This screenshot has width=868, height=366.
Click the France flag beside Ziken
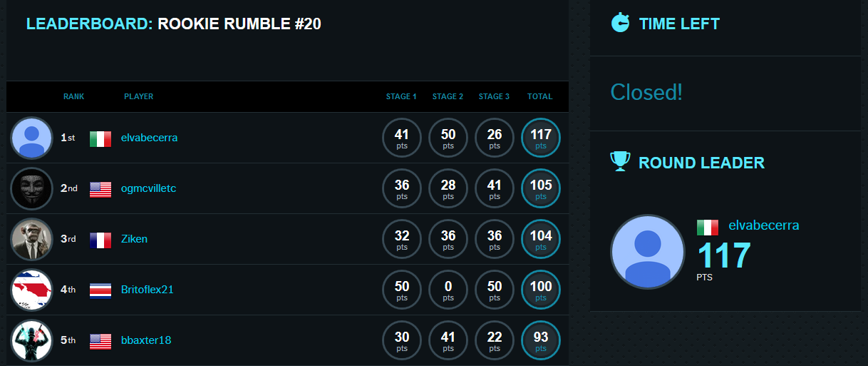pos(100,240)
